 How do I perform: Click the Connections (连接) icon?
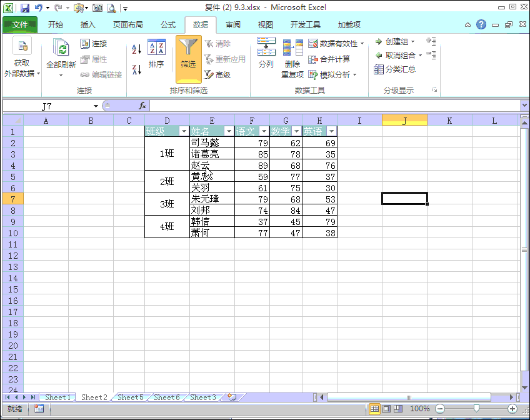pyautogui.click(x=85, y=43)
